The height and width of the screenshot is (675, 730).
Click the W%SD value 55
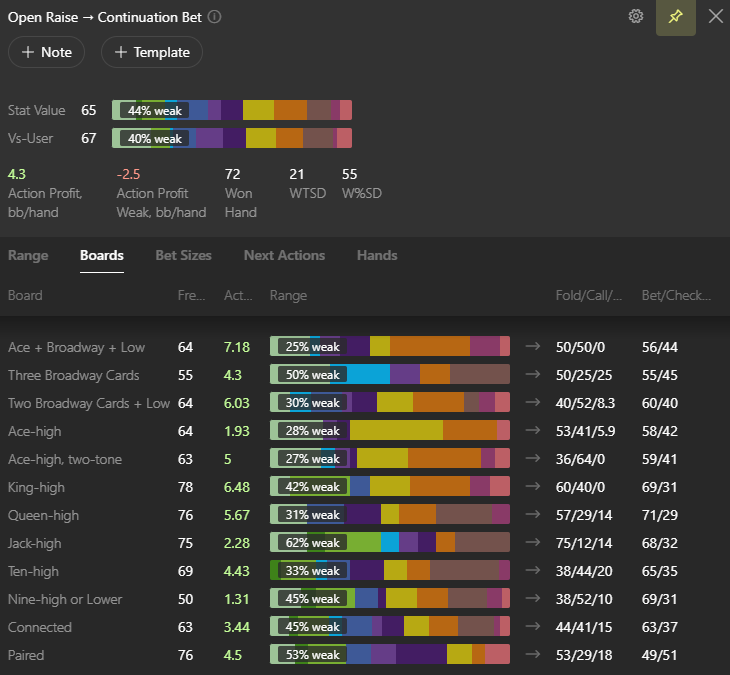[350, 174]
